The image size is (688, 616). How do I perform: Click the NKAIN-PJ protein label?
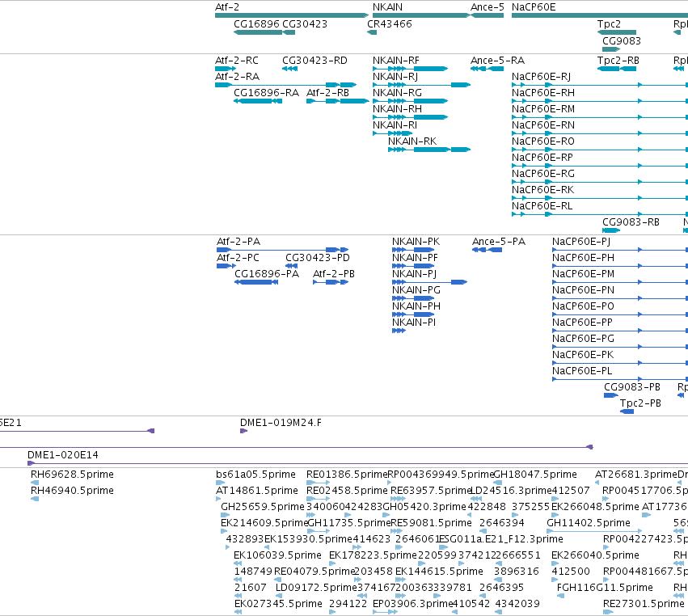[415, 274]
